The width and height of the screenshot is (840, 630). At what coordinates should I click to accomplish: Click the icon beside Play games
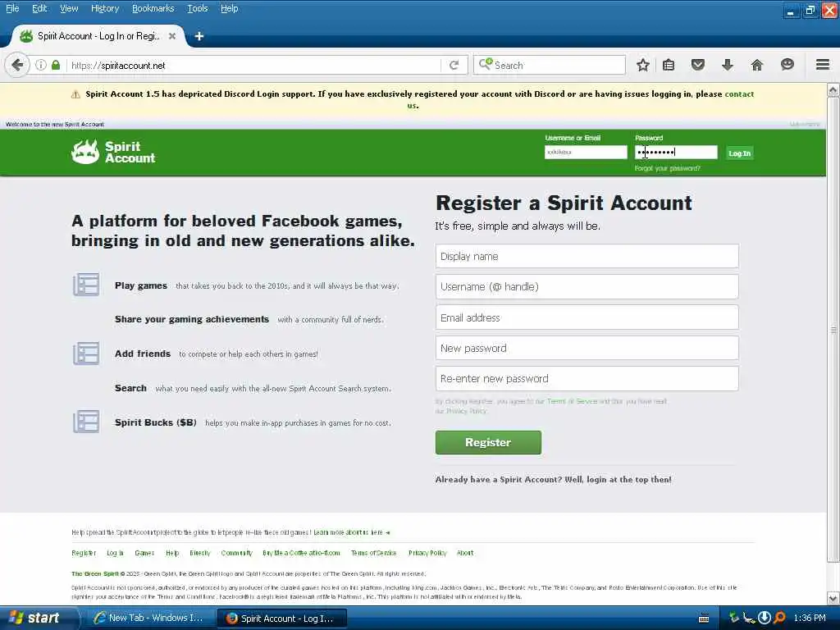pyautogui.click(x=86, y=285)
